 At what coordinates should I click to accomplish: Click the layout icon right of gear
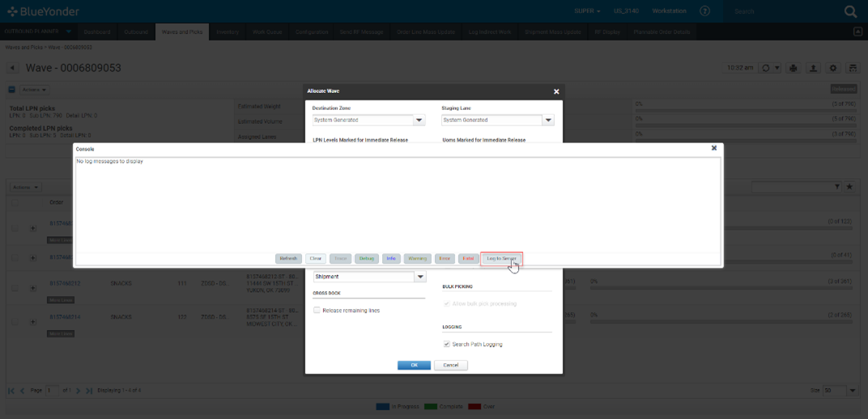(x=853, y=68)
